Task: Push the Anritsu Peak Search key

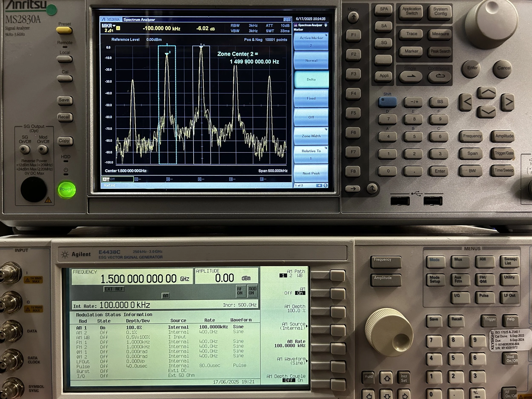Action: [440, 52]
